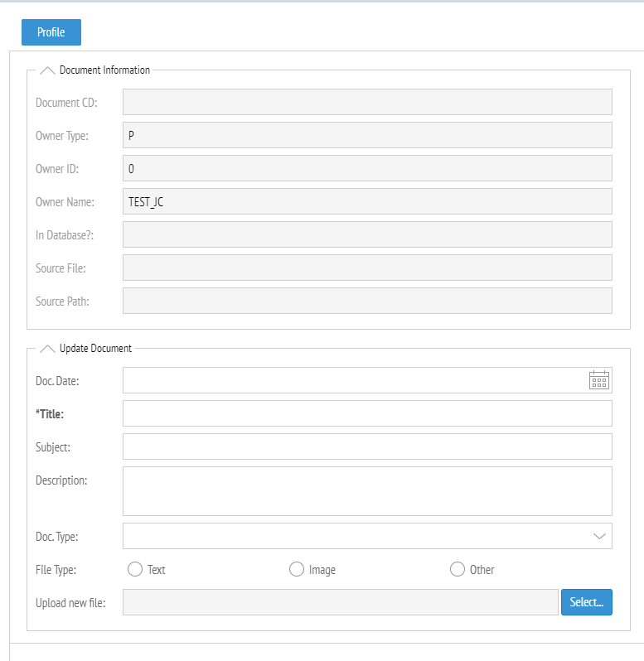The width and height of the screenshot is (644, 661).
Task: Select the Text file type radio
Action: coord(135,569)
